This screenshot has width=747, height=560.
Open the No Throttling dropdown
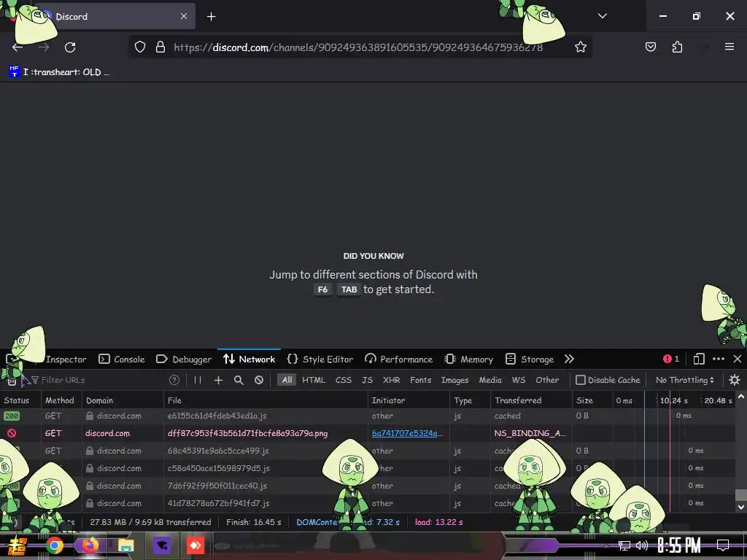tap(685, 380)
